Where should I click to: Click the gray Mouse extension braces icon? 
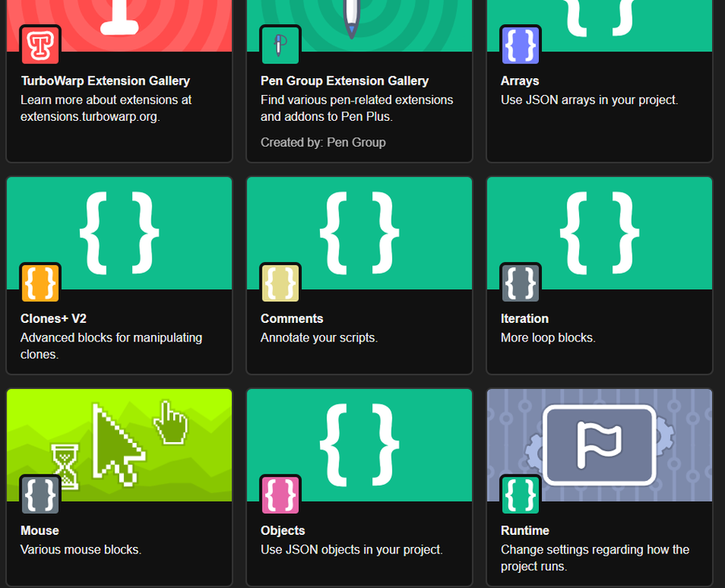(40, 495)
